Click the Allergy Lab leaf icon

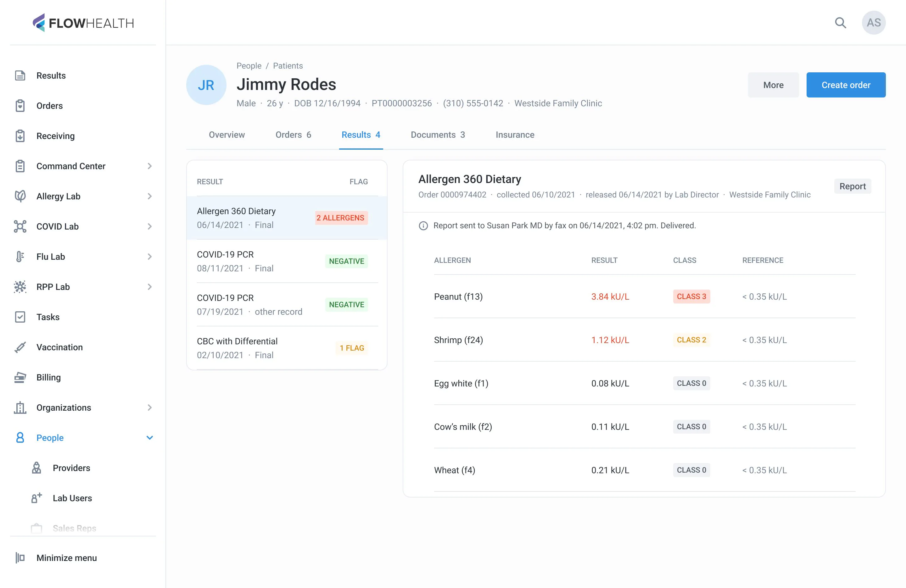pyautogui.click(x=20, y=196)
